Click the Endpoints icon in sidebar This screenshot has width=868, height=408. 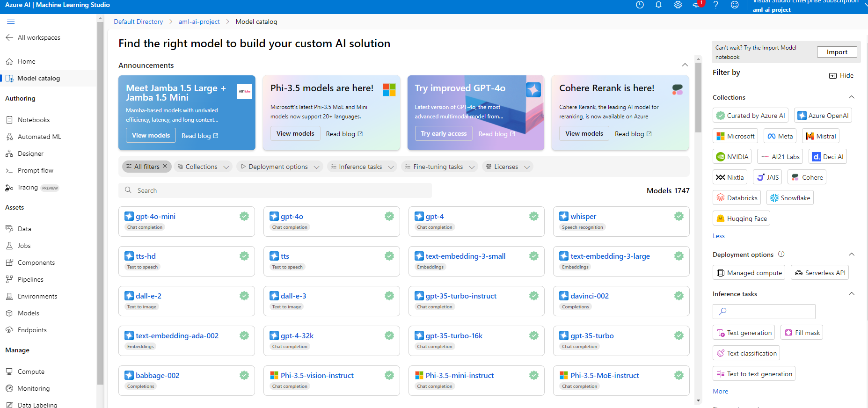[x=9, y=330]
